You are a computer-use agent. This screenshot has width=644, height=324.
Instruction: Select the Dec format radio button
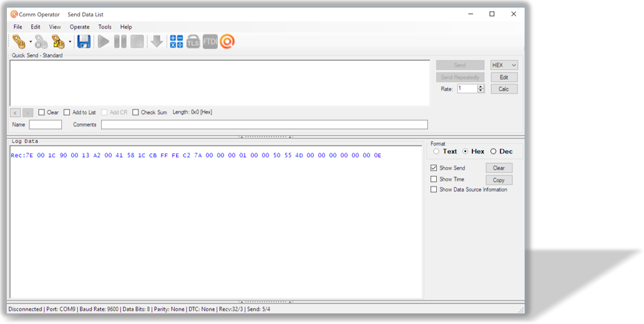tap(493, 151)
